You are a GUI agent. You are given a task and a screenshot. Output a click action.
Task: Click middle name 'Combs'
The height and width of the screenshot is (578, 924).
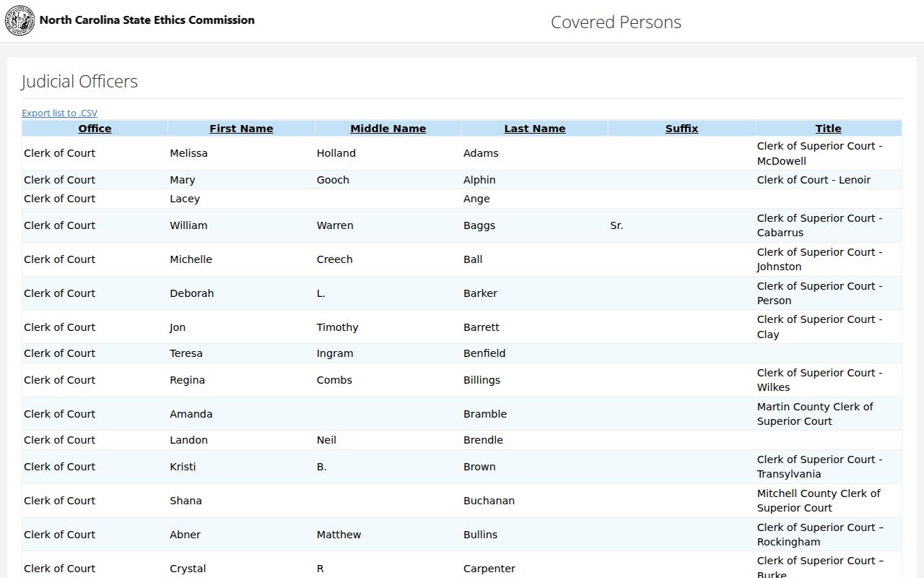pos(334,380)
